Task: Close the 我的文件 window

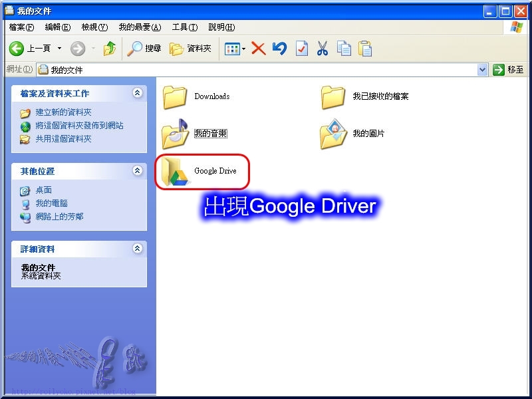Action: 521,11
